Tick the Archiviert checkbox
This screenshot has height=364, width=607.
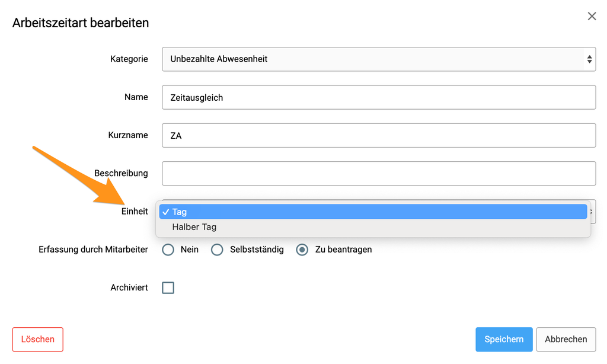point(168,288)
